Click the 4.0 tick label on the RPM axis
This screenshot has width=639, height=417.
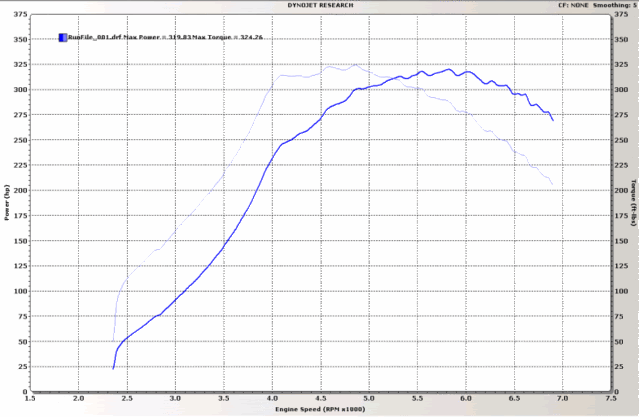click(272, 398)
